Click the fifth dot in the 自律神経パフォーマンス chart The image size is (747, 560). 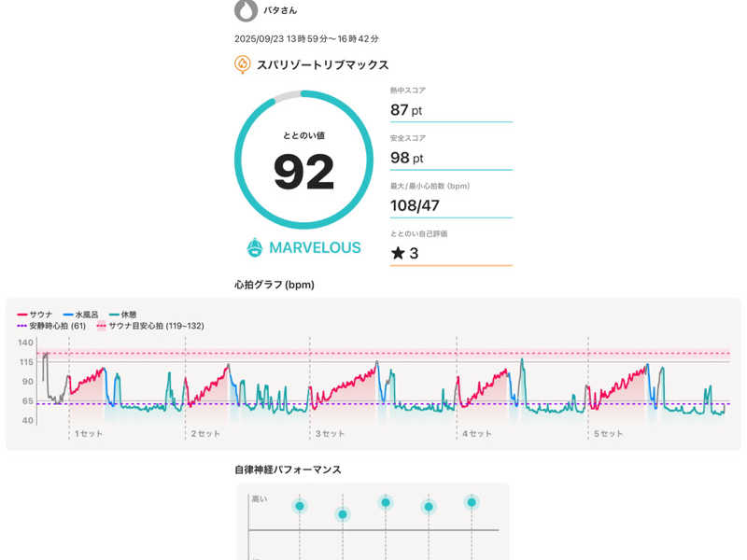pos(472,502)
